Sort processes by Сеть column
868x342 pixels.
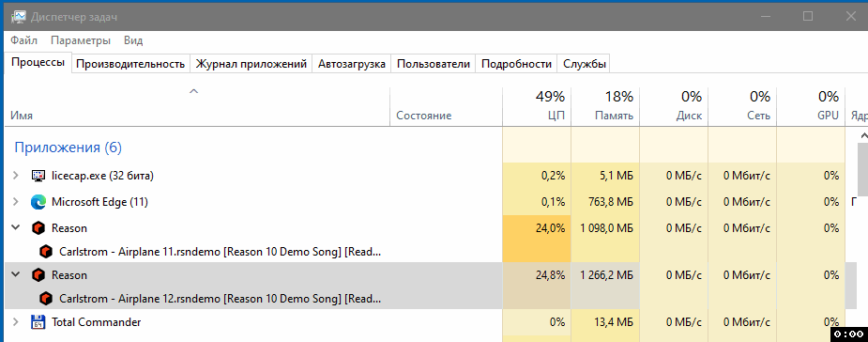[742, 107]
